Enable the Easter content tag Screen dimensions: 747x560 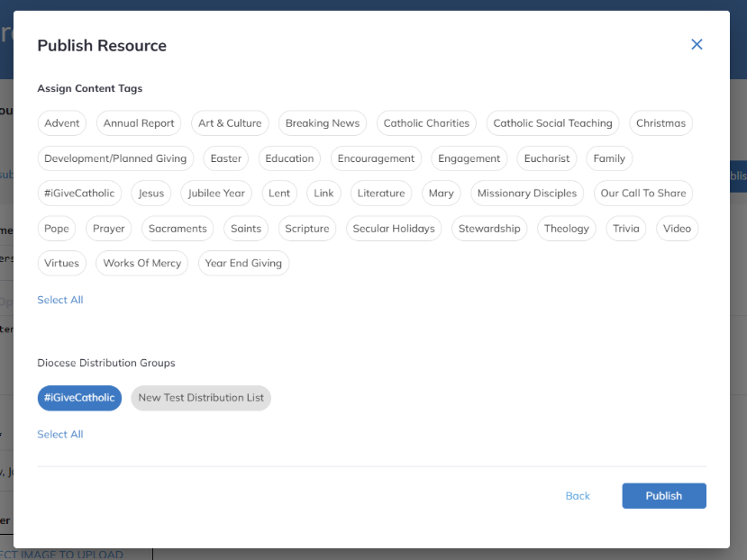[x=224, y=158]
